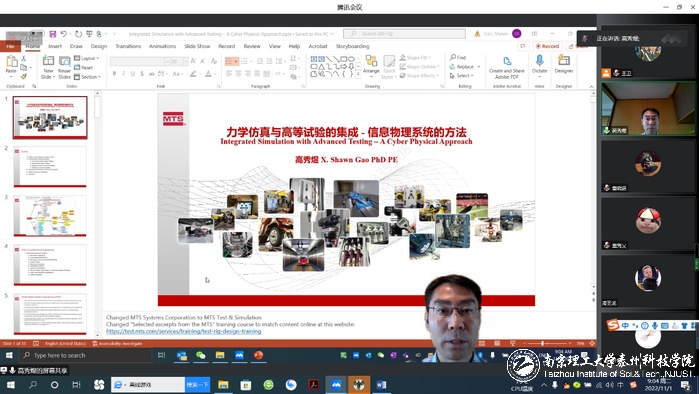The width and height of the screenshot is (699, 394).
Task: Switch to the Design tab
Action: [99, 46]
